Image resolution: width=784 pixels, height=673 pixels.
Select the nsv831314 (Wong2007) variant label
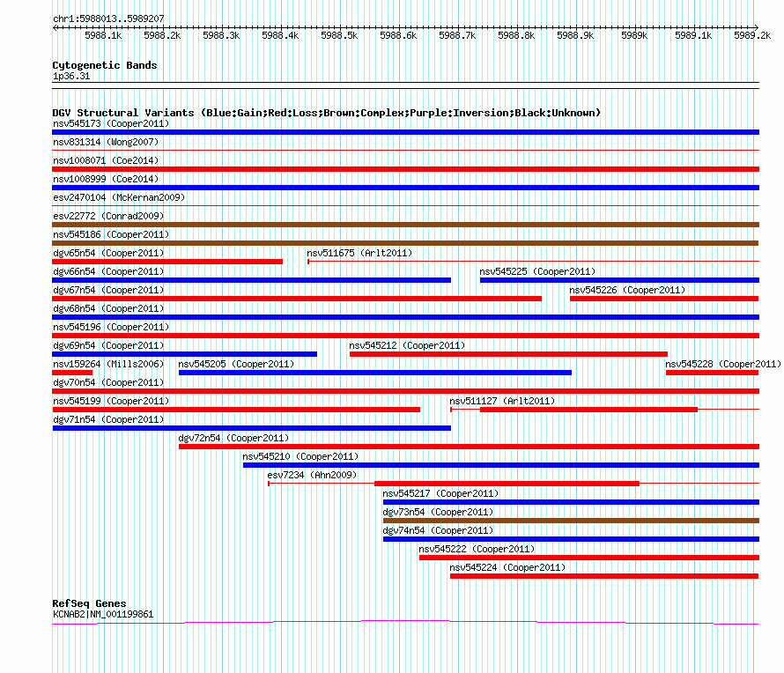(x=106, y=142)
